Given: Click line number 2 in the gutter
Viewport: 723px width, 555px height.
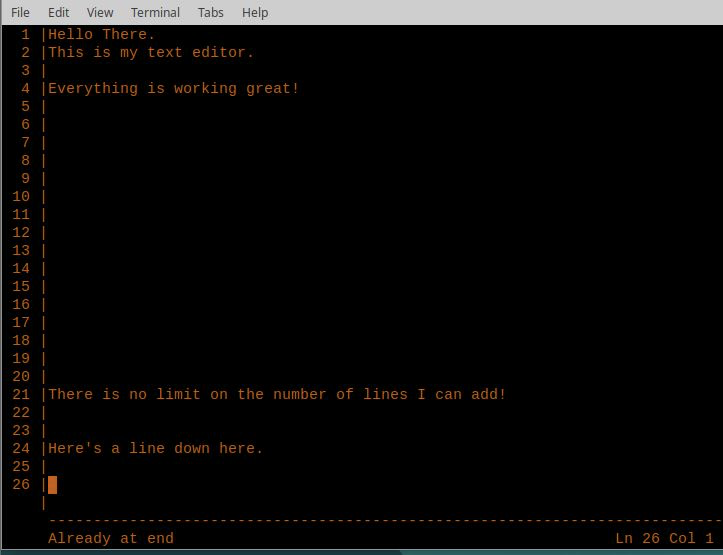Looking at the screenshot, I should [x=25, y=53].
